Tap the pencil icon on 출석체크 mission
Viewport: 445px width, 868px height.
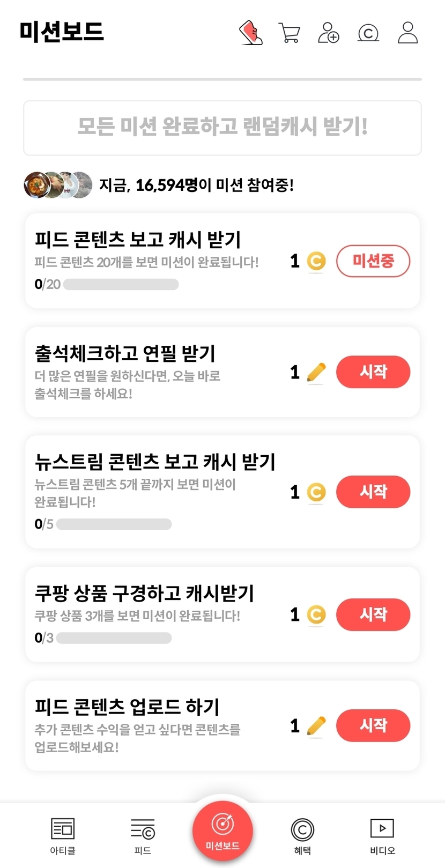[x=316, y=372]
